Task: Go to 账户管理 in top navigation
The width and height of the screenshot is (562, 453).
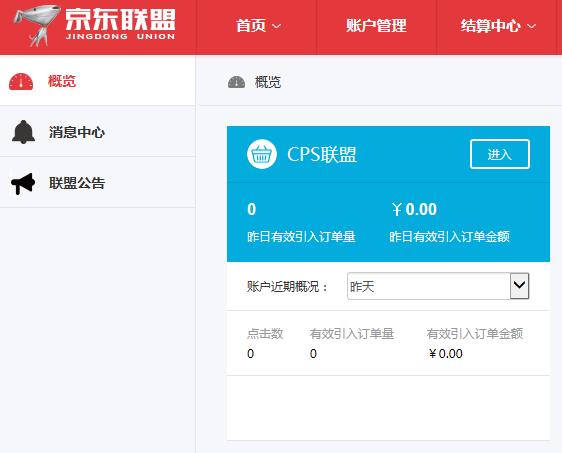Action: [376, 26]
